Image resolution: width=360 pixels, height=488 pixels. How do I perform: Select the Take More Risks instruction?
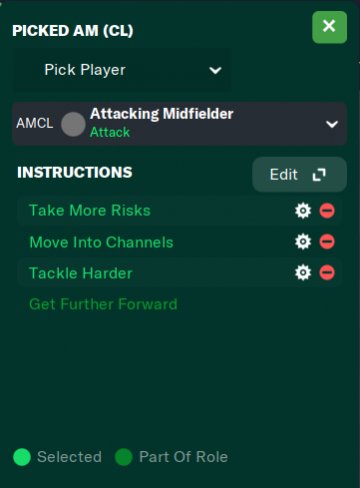[90, 211]
